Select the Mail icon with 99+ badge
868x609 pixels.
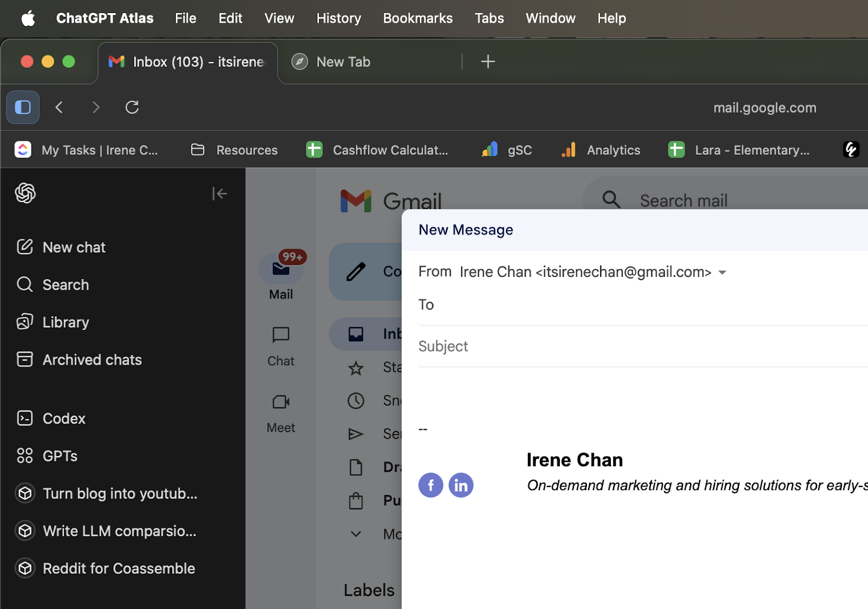(x=281, y=268)
